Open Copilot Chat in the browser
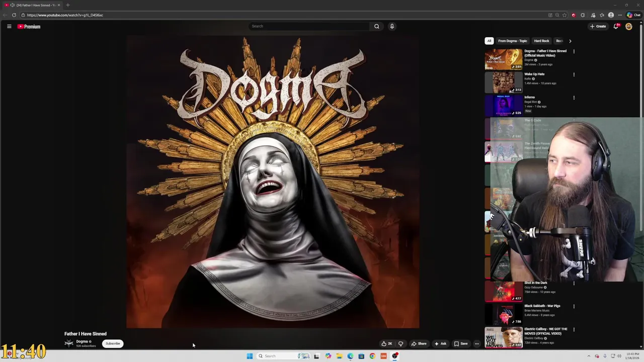644x362 pixels. pyautogui.click(x=633, y=15)
